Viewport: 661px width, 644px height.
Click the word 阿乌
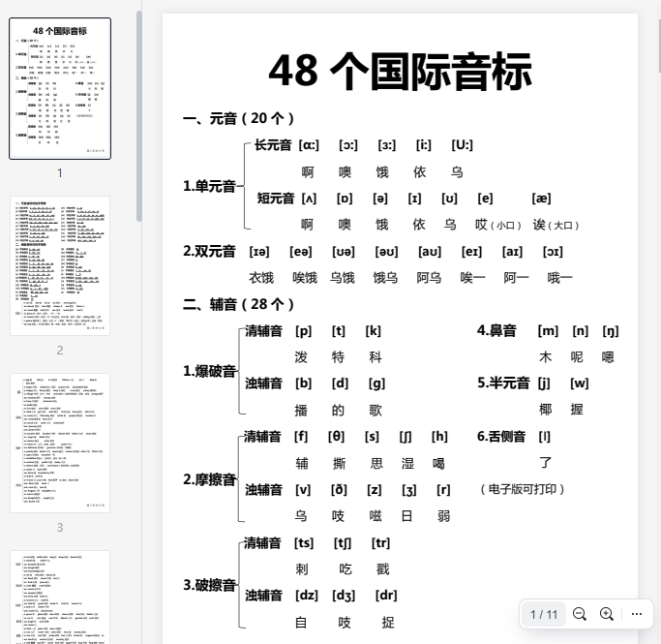pos(429,278)
